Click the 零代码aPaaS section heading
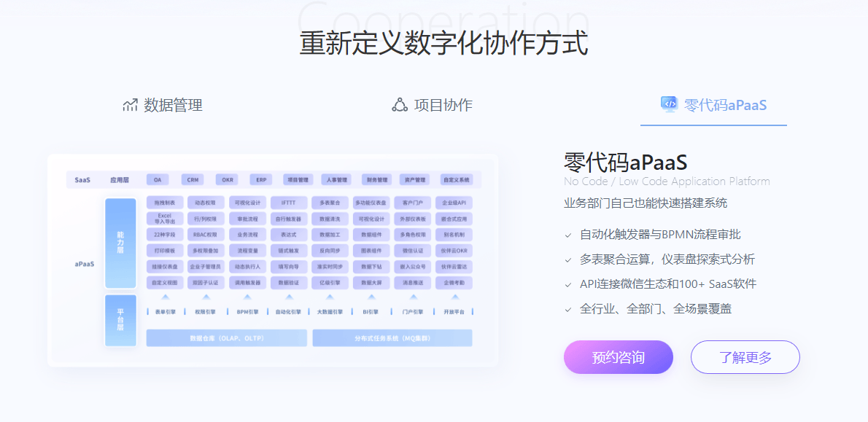 click(626, 162)
